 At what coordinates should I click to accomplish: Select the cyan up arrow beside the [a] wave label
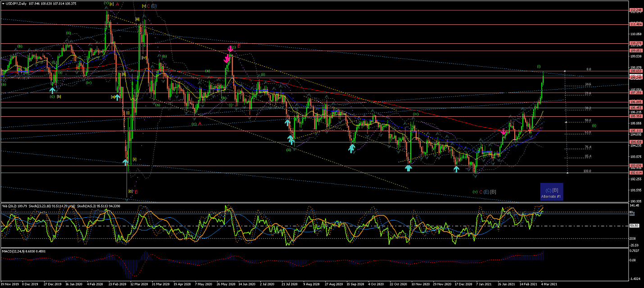click(117, 97)
